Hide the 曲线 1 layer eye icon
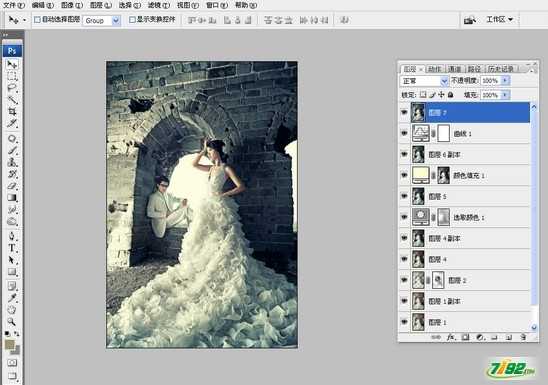The width and height of the screenshot is (548, 385). coord(404,133)
